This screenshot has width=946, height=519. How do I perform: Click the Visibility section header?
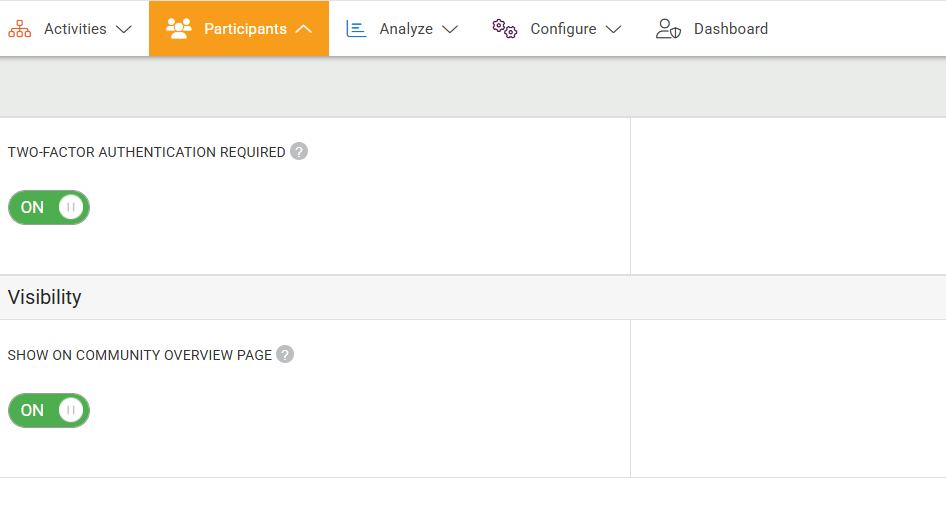click(45, 298)
